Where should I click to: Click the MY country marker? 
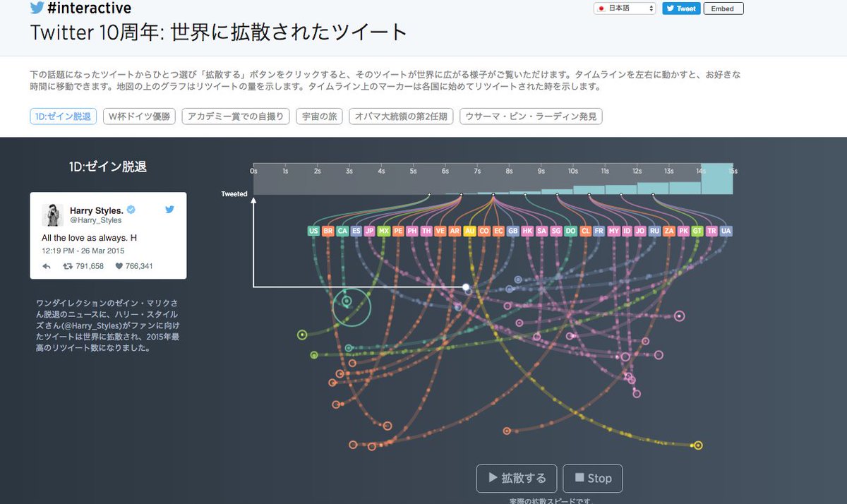(x=613, y=231)
